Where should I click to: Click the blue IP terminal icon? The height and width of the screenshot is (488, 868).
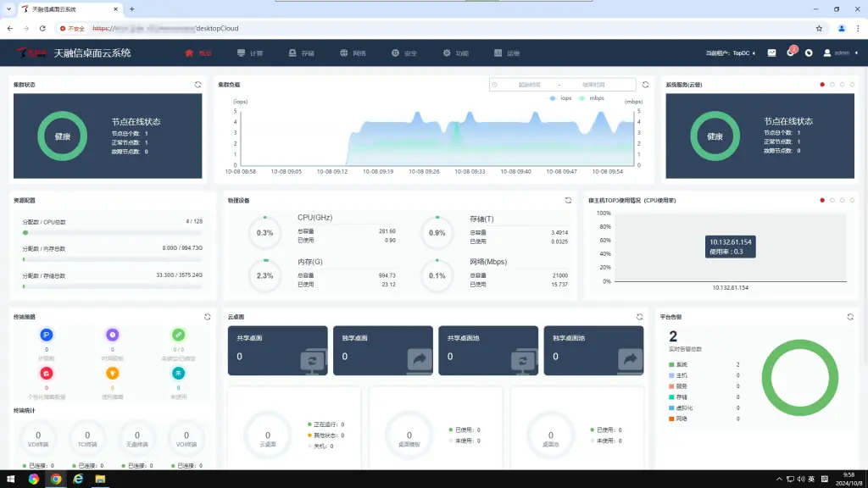click(46, 335)
